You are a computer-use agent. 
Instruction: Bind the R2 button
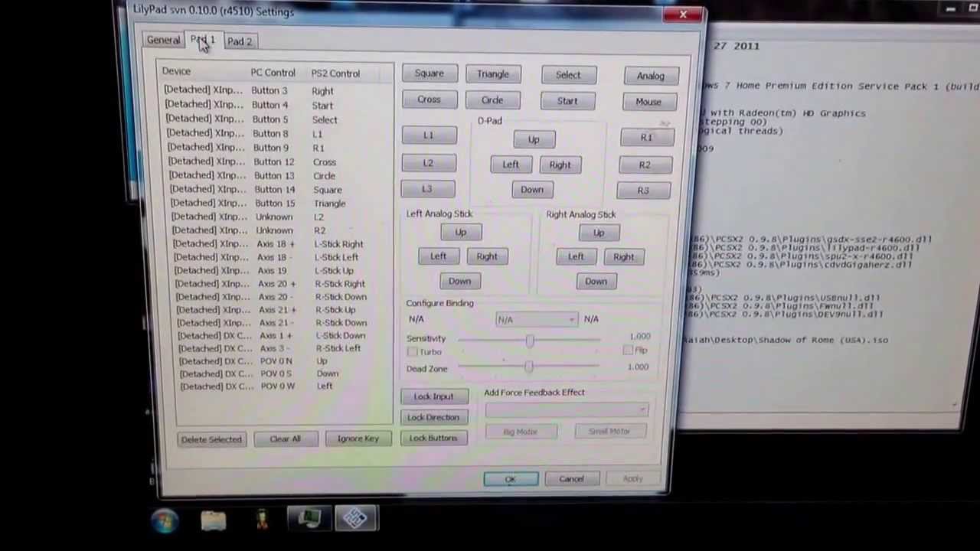(645, 165)
